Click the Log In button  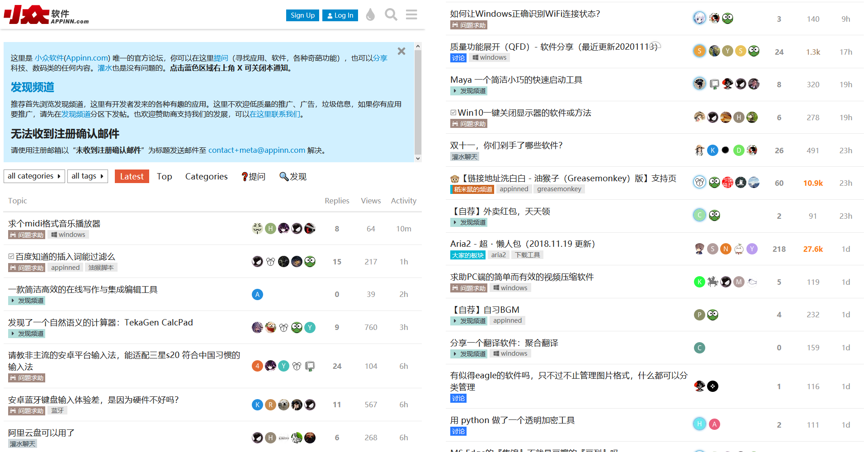click(340, 15)
